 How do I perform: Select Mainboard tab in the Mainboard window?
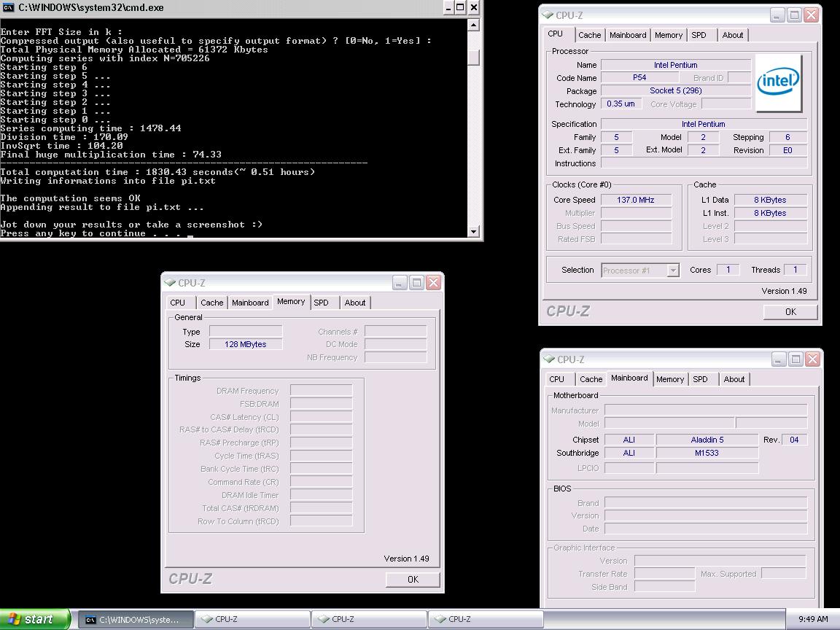(629, 378)
